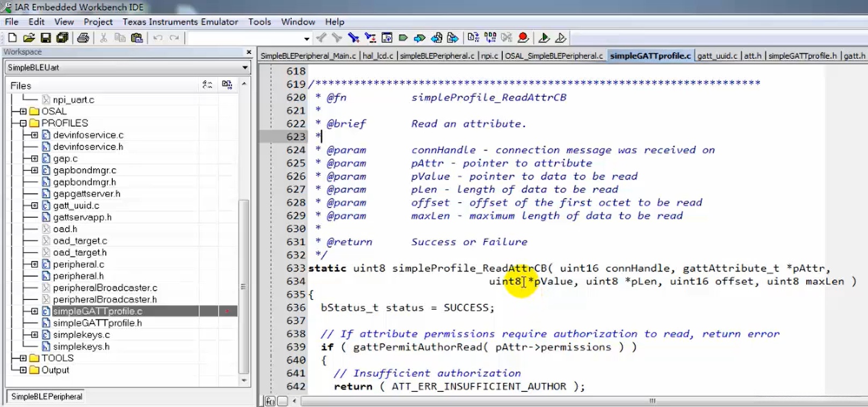The height and width of the screenshot is (407, 868).
Task: Open the Tools menu
Action: 259,22
